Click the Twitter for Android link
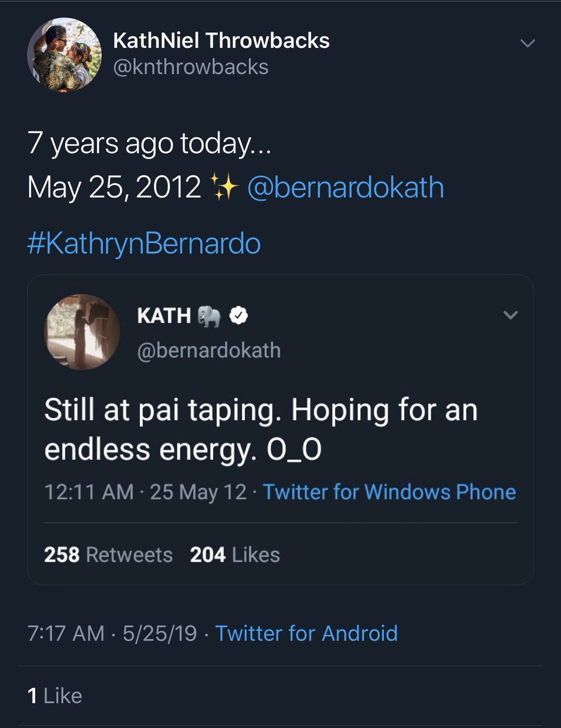The image size is (561, 728). pos(307,633)
